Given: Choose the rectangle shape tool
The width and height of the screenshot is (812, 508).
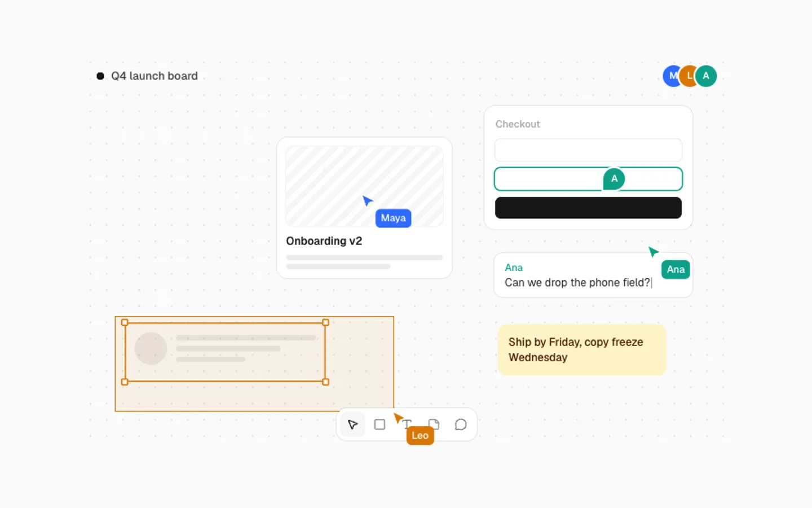Looking at the screenshot, I should (x=379, y=424).
